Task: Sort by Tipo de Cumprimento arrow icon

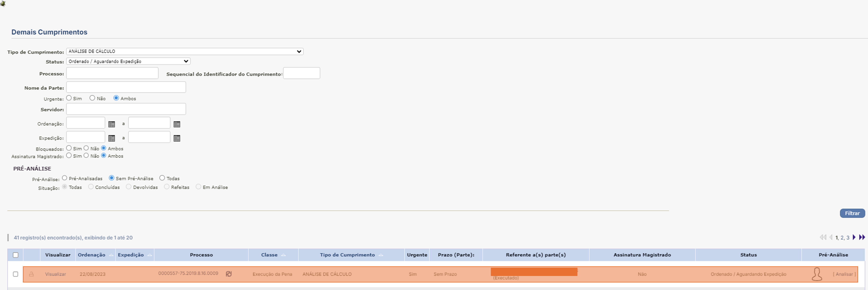Action: pyautogui.click(x=381, y=255)
